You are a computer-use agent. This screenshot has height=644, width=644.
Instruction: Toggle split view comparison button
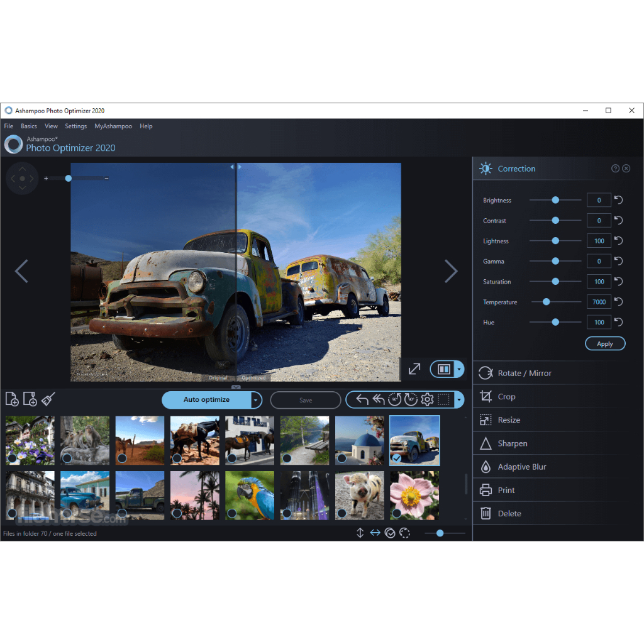click(x=444, y=369)
